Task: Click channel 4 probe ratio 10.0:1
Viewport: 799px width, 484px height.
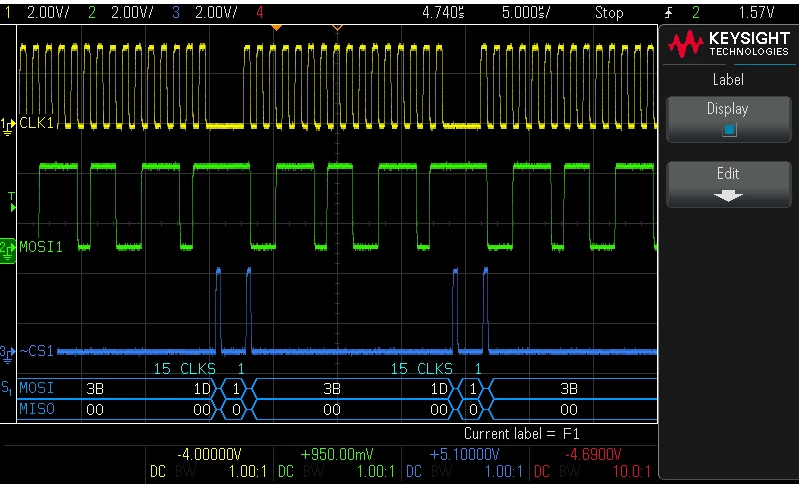Action: pos(632,472)
